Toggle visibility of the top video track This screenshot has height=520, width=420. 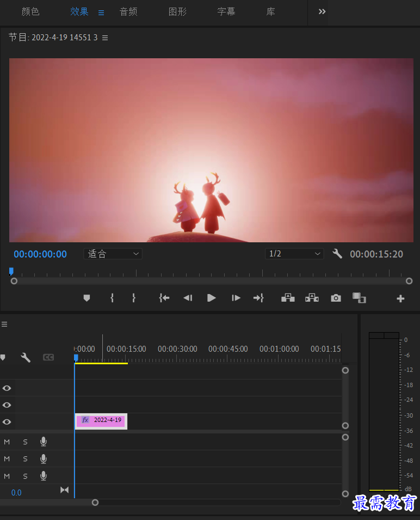click(7, 388)
